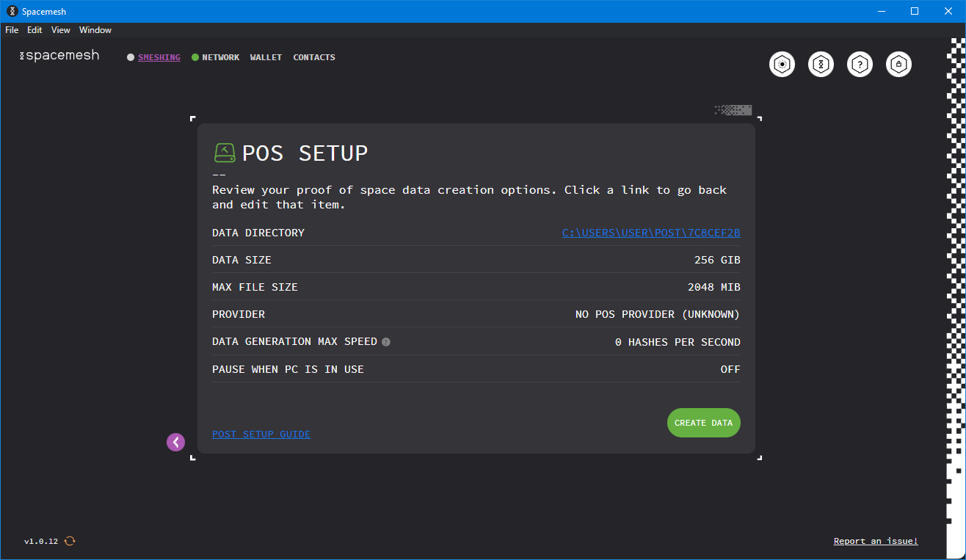The height and width of the screenshot is (560, 966).
Task: Go to the Network tab
Action: [221, 57]
